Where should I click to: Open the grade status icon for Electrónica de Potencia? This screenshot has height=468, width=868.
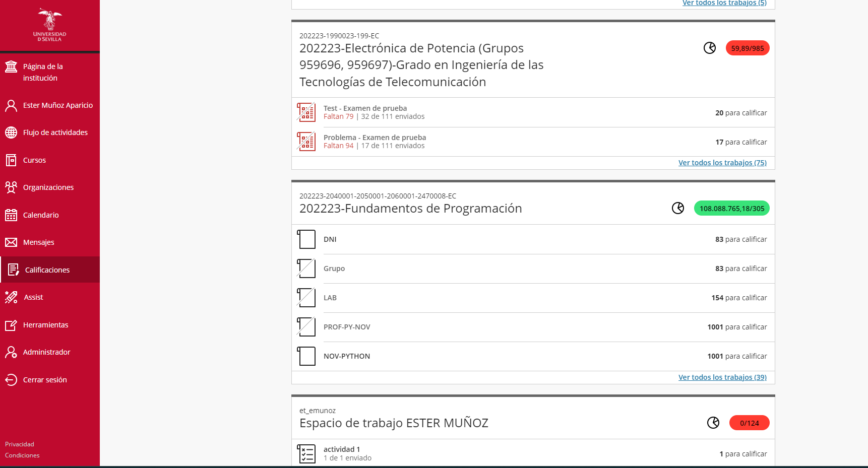pyautogui.click(x=710, y=48)
